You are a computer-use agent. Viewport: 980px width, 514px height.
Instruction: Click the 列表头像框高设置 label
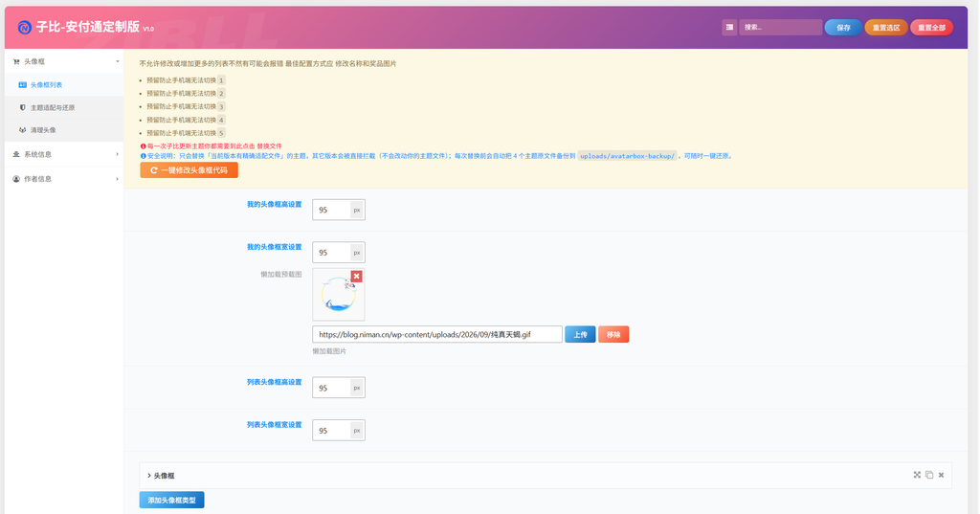tap(275, 382)
